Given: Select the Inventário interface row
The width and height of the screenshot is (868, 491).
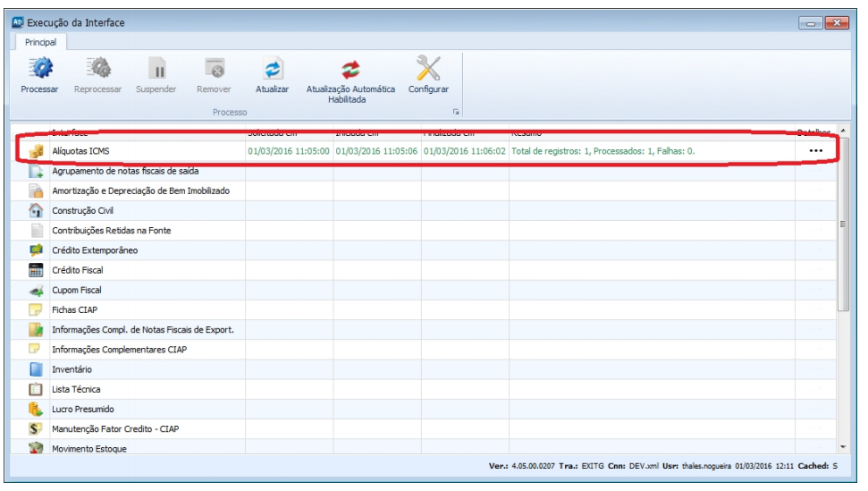Looking at the screenshot, I should pyautogui.click(x=72, y=369).
